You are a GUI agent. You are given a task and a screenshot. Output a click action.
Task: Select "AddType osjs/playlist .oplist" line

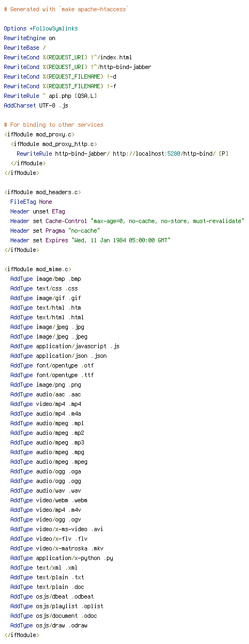(x=57, y=606)
